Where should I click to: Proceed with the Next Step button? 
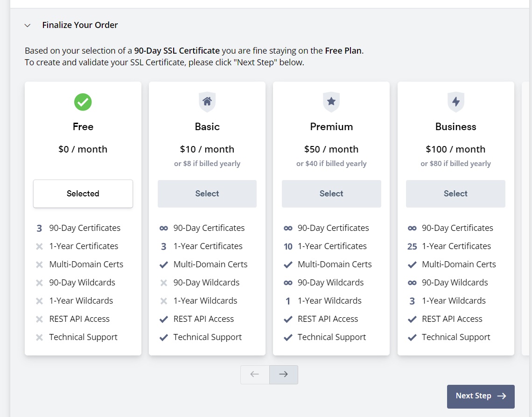tap(481, 396)
